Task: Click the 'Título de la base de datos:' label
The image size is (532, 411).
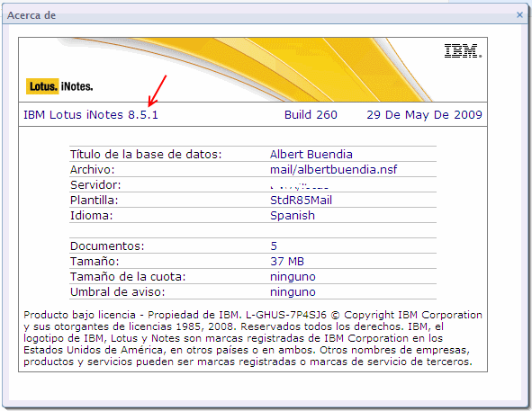Action: coord(146,155)
